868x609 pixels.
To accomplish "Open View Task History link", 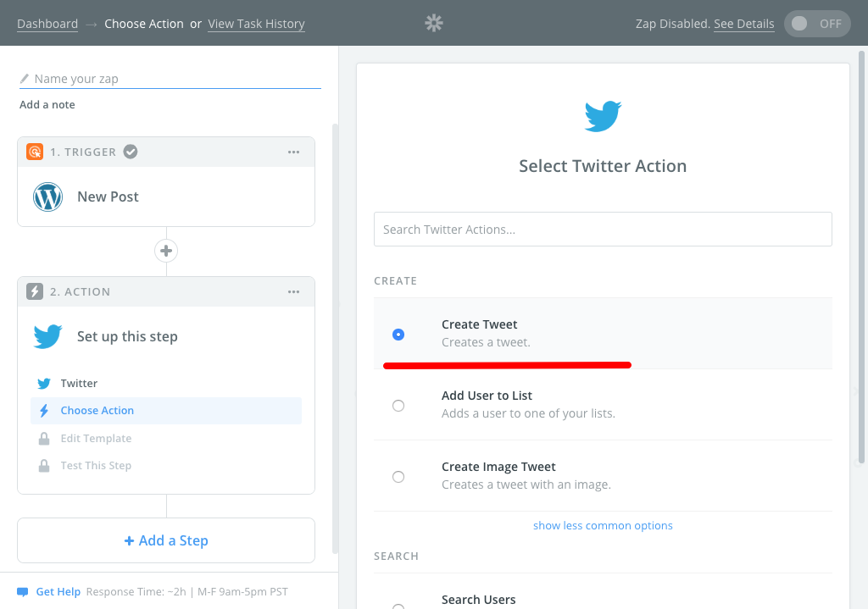I will click(x=256, y=24).
